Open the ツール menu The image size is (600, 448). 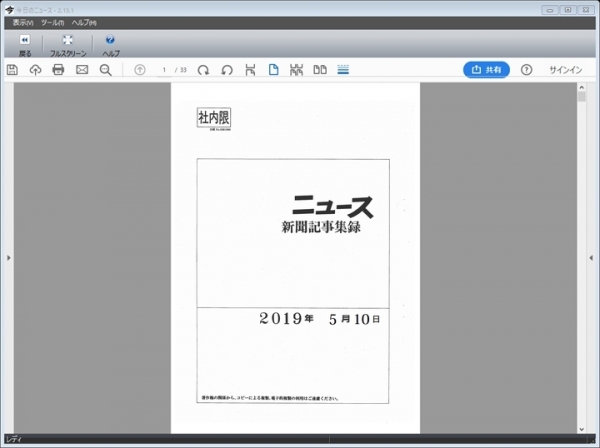point(52,22)
